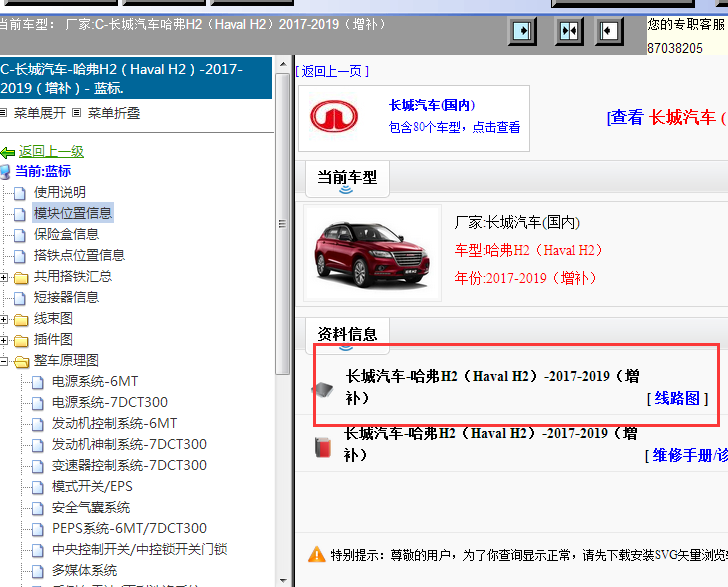Open 搭铁点位置信息 entry

[x=79, y=255]
